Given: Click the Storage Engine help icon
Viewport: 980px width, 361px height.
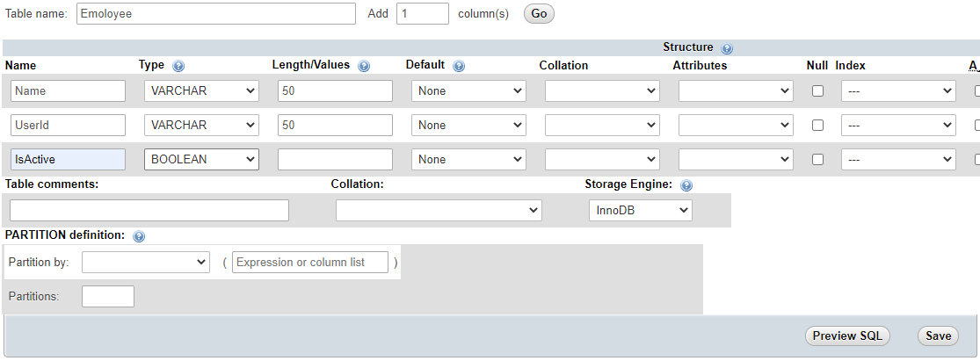Looking at the screenshot, I should click(x=686, y=185).
